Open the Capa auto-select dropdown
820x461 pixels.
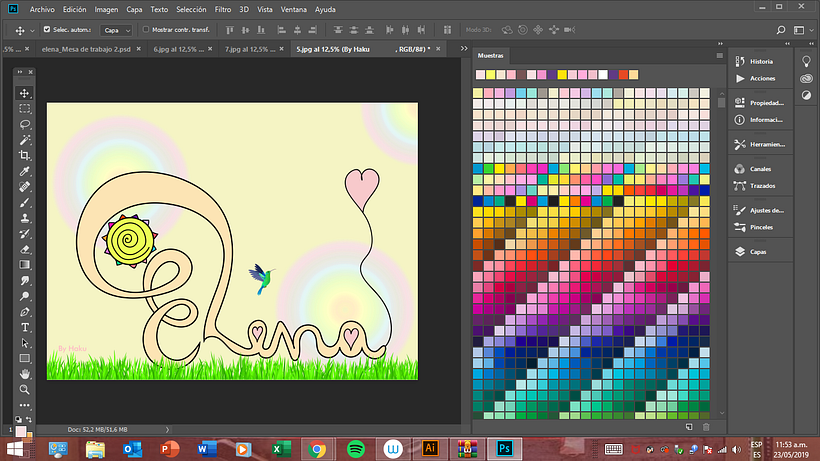click(116, 30)
